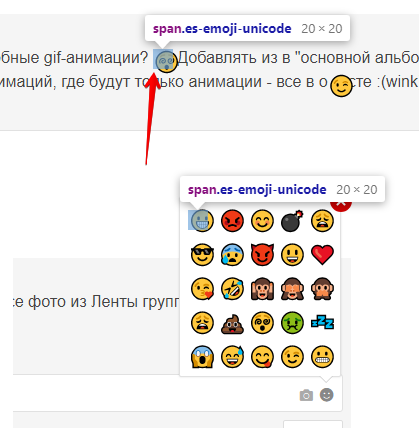
Task: Choose the see-no-evil monkey emoji
Action: 292,289
